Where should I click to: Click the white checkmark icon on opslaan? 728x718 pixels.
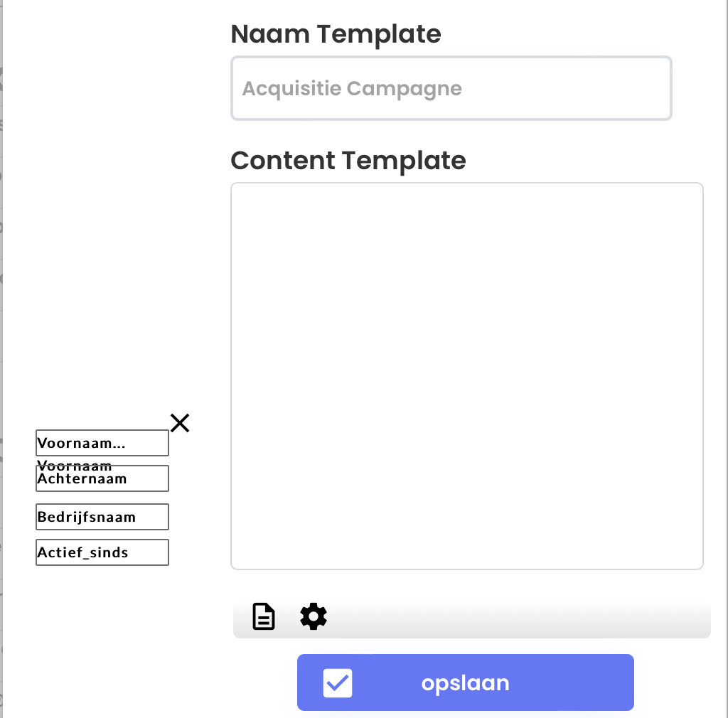338,682
